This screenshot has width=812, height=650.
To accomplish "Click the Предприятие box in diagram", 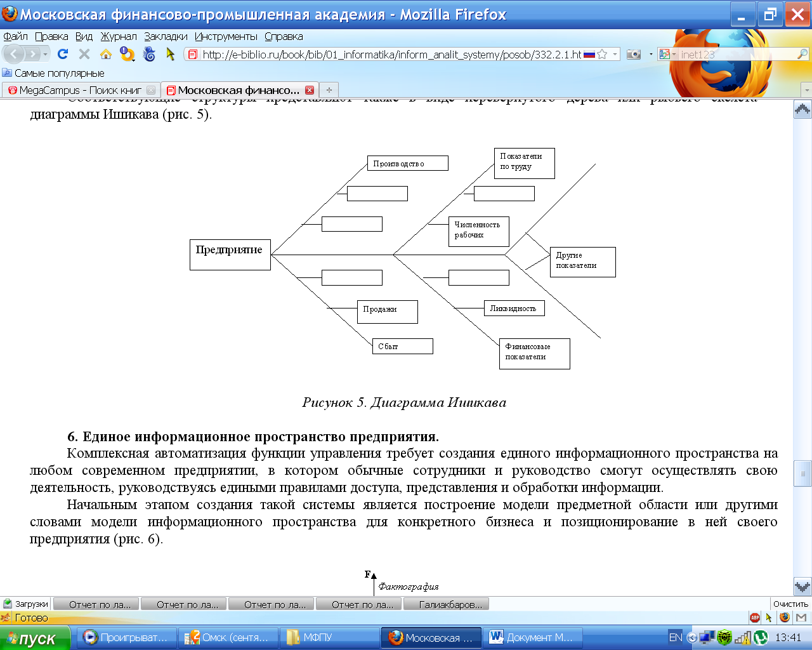I will (x=230, y=255).
